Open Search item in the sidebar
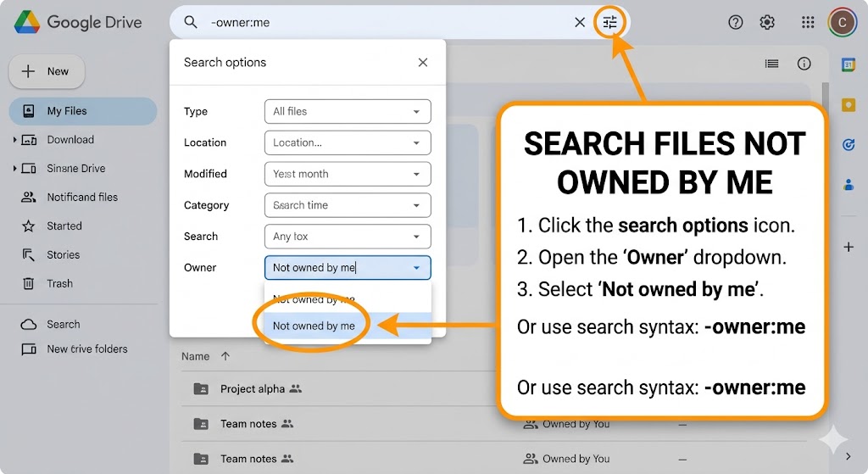 point(63,325)
